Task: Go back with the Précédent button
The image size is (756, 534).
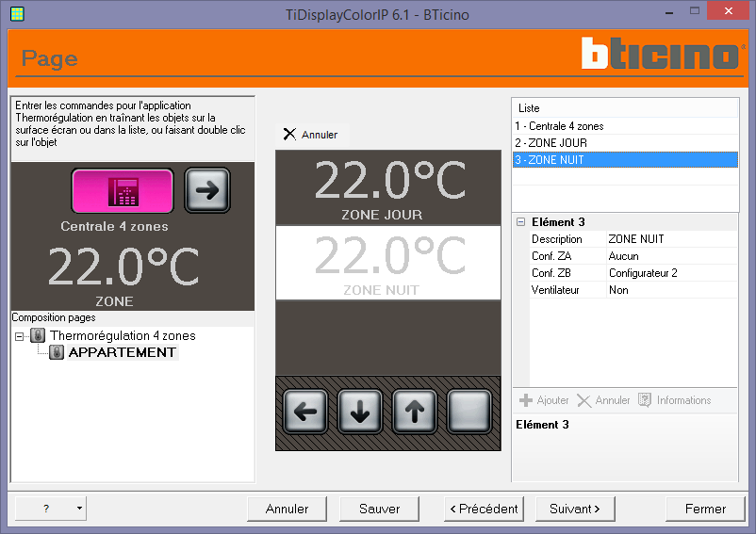Action: pyautogui.click(x=484, y=509)
